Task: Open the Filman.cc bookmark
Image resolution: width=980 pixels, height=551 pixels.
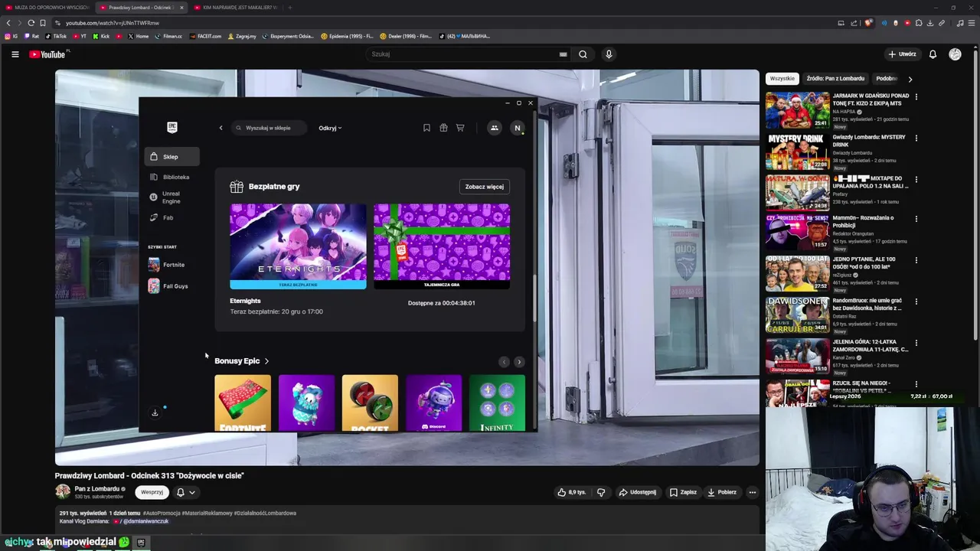Action: (168, 36)
